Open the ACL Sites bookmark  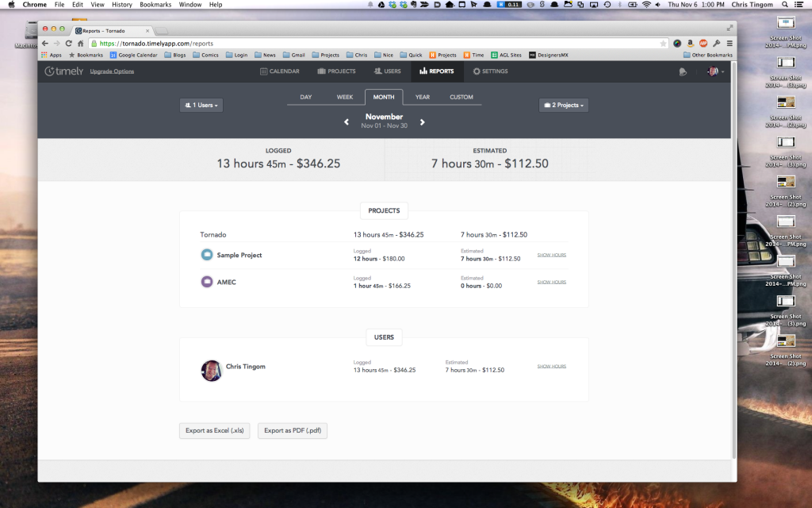(x=507, y=55)
